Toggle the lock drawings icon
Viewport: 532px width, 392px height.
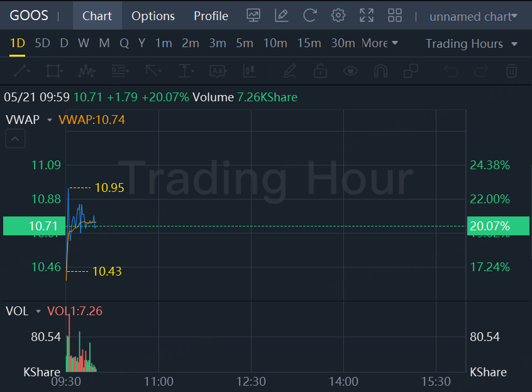(x=320, y=71)
